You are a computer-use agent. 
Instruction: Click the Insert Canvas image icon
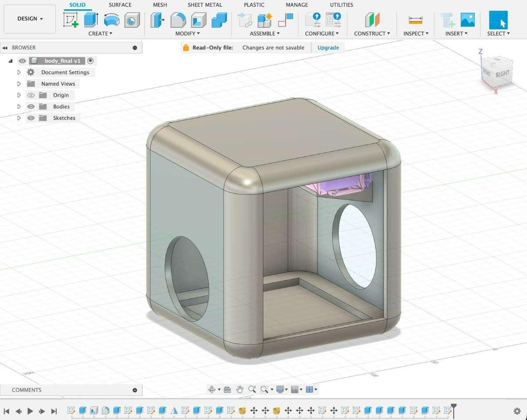(468, 20)
